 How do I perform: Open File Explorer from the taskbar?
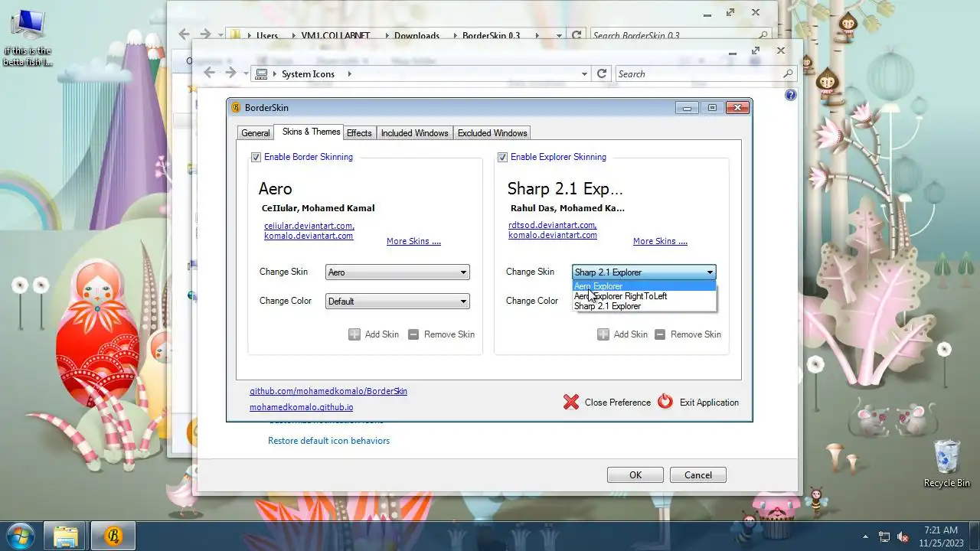tap(64, 536)
